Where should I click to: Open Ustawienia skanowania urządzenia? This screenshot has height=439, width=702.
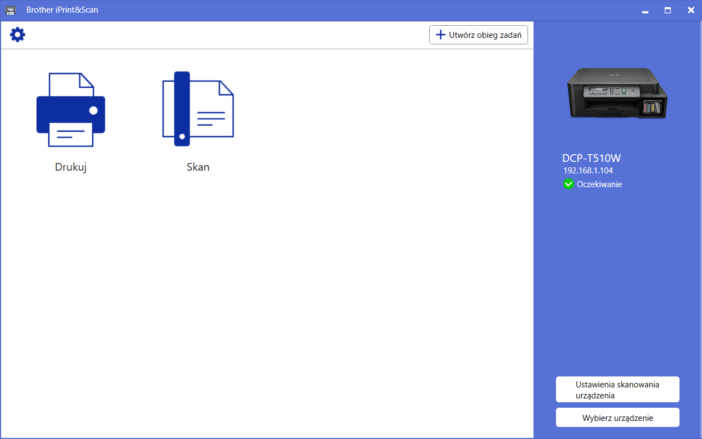tap(617, 389)
